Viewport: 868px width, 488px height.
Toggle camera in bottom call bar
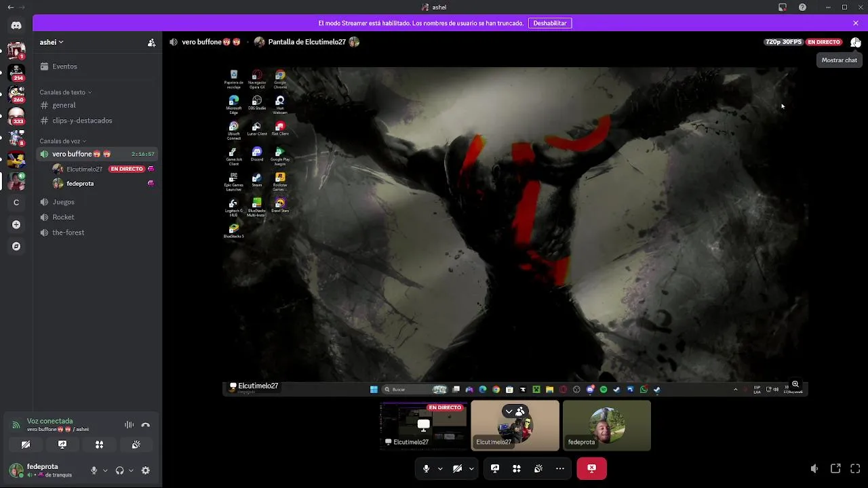point(457,468)
